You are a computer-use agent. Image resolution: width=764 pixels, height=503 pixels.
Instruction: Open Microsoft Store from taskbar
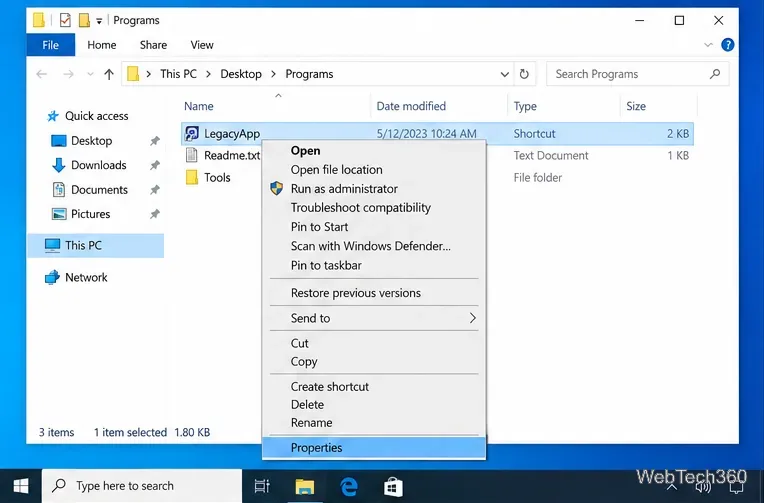pyautogui.click(x=393, y=486)
